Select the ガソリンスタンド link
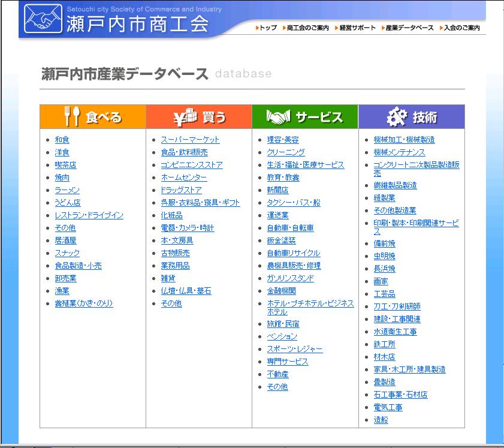Viewport: 504px width, 448px height. tap(290, 278)
